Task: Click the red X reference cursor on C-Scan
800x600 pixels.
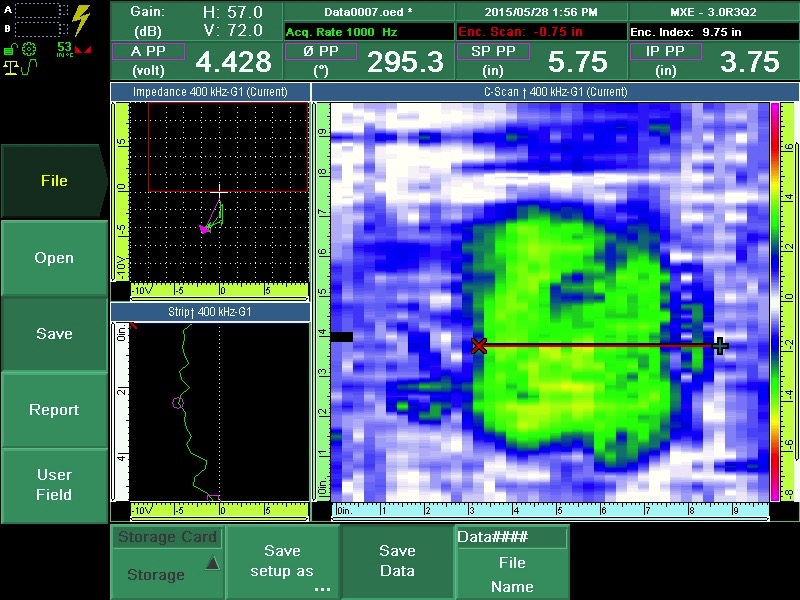Action: (x=479, y=346)
